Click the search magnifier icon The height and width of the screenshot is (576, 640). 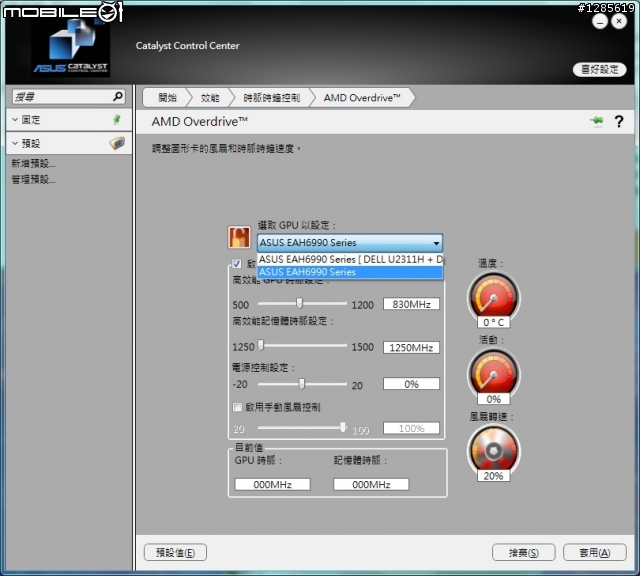[x=118, y=96]
